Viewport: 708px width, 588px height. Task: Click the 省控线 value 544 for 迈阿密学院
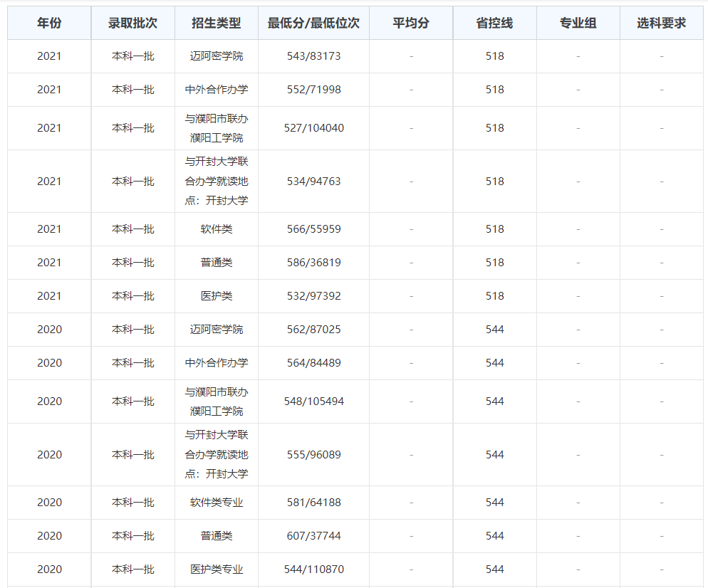(496, 329)
